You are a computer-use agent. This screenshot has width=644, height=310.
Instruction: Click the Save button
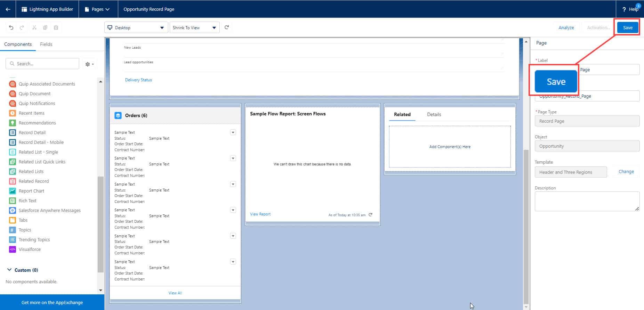(628, 27)
